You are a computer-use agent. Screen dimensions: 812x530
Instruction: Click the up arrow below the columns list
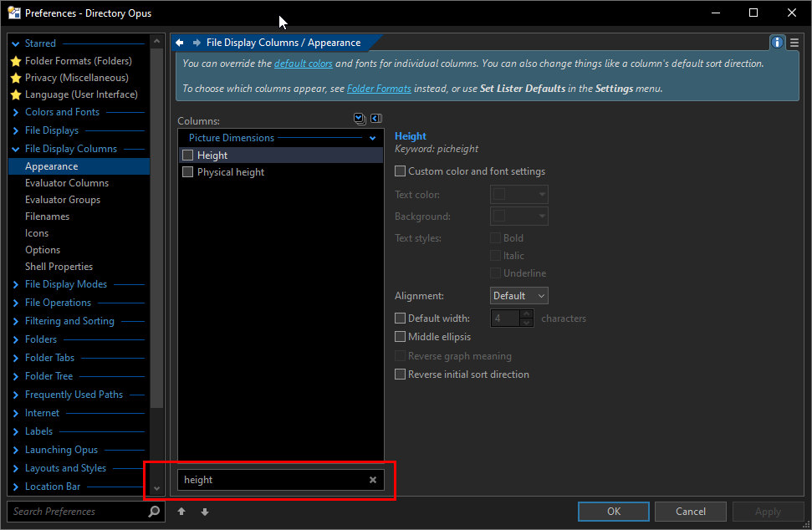181,512
